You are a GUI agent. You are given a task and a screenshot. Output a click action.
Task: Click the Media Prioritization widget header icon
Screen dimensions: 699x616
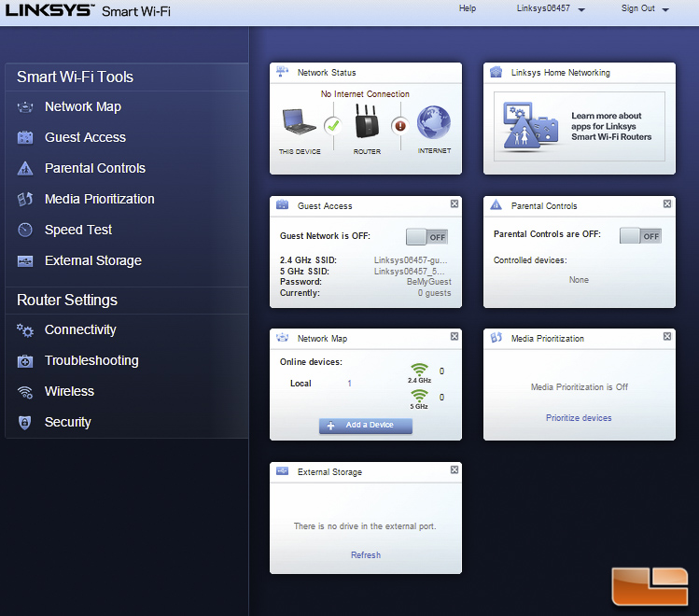pos(496,338)
